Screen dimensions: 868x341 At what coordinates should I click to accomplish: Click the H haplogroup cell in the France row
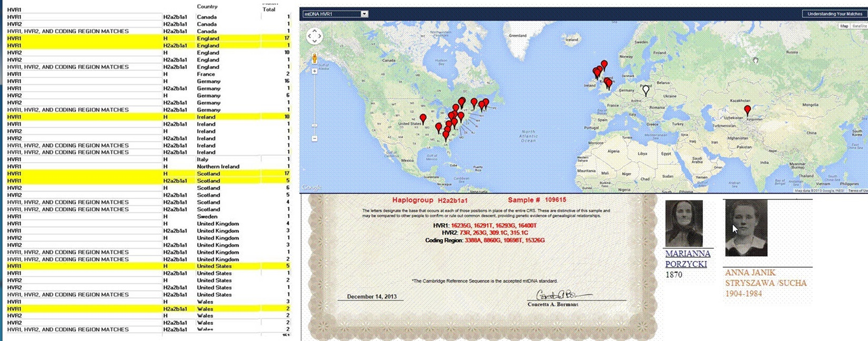coord(165,74)
